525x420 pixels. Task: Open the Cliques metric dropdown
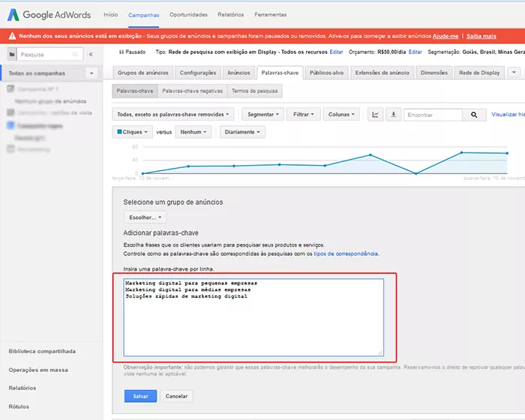(132, 132)
